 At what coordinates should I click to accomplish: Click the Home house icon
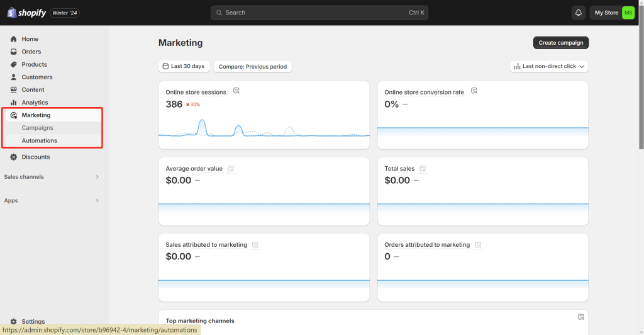pyautogui.click(x=14, y=39)
